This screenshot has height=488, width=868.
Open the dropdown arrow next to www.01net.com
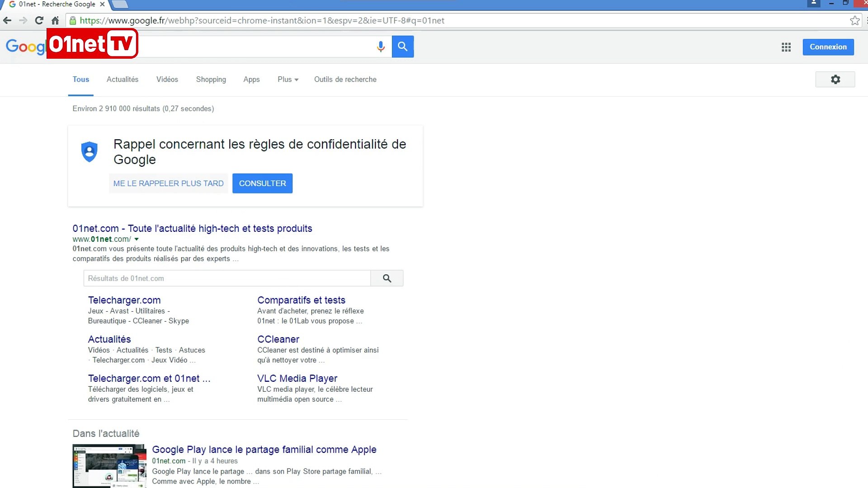coord(137,239)
